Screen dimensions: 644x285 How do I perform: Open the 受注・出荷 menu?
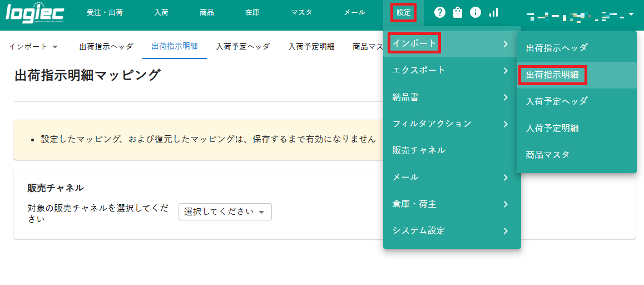pos(105,13)
